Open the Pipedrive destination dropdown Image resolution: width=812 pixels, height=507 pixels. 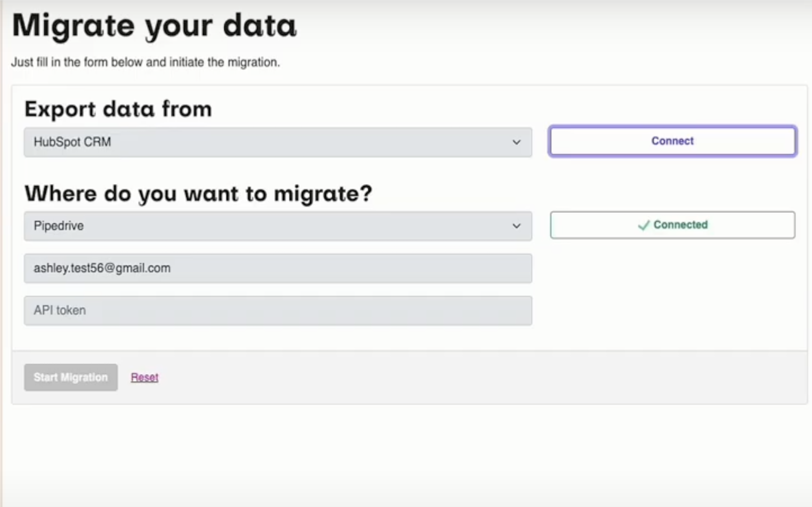(277, 226)
